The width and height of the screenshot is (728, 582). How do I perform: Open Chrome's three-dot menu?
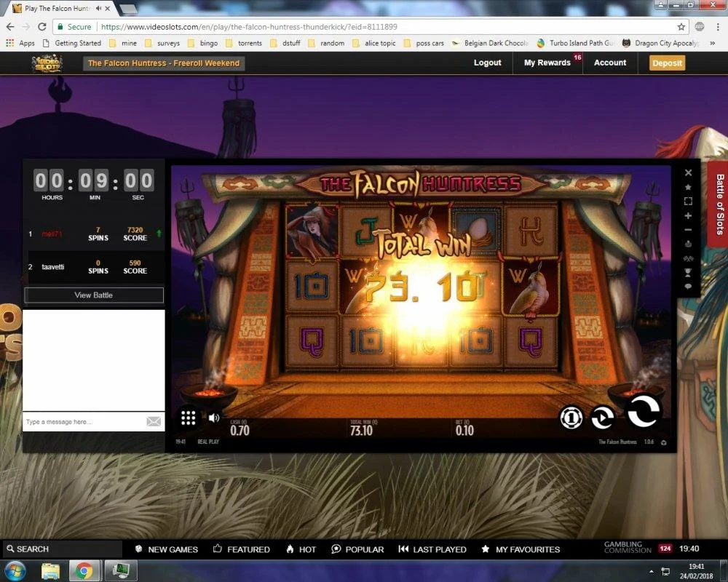(718, 27)
